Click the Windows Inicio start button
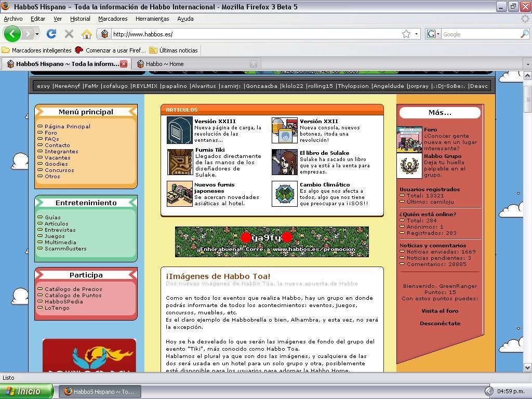Viewport: 532px width, 399px height. [x=26, y=391]
